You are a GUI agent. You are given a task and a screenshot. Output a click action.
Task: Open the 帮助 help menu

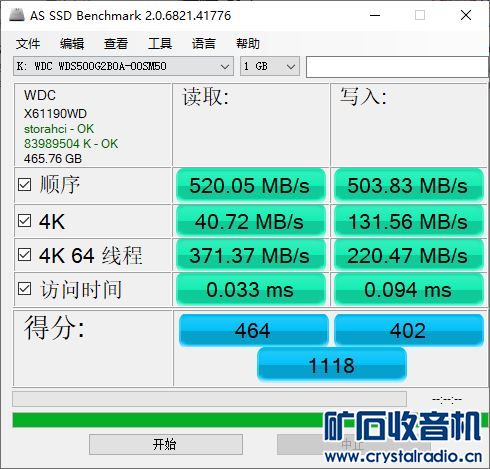[x=248, y=44]
